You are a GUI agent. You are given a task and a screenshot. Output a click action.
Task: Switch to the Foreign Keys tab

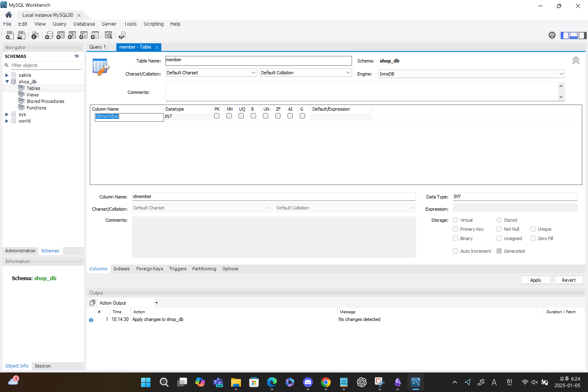(149, 268)
